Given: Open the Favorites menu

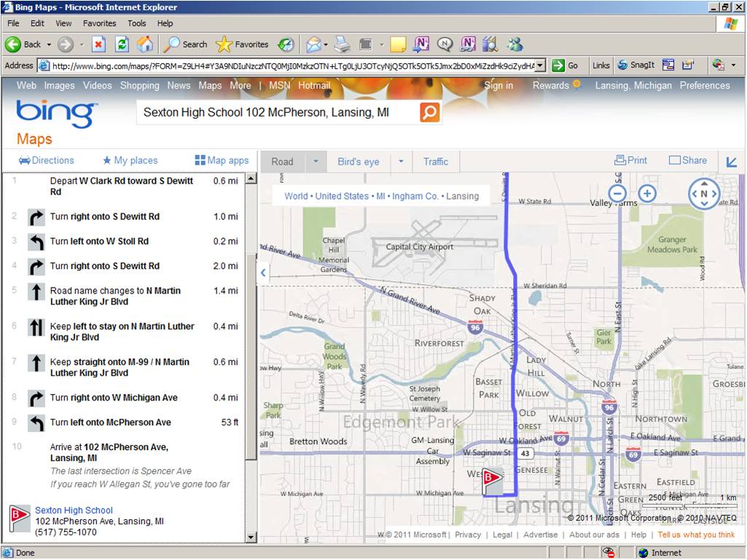Looking at the screenshot, I should (99, 23).
